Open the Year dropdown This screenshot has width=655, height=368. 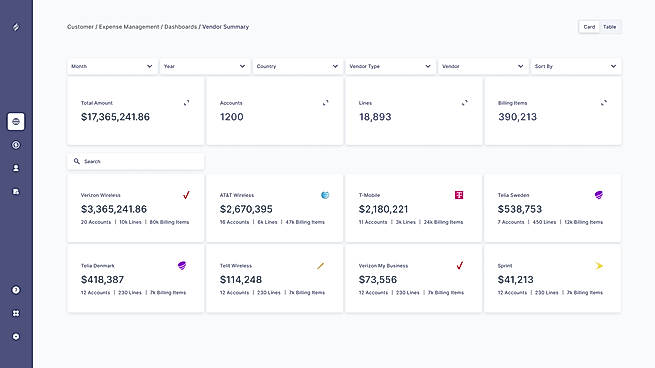point(205,66)
